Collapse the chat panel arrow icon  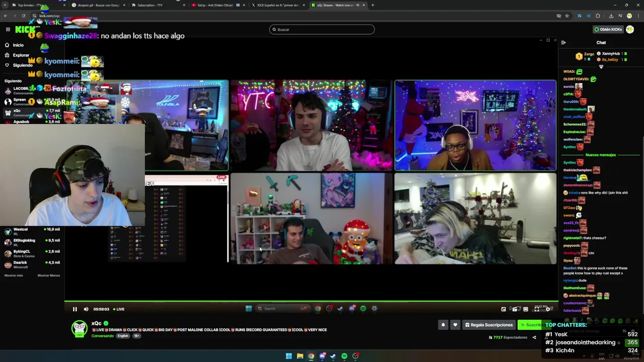[563, 43]
